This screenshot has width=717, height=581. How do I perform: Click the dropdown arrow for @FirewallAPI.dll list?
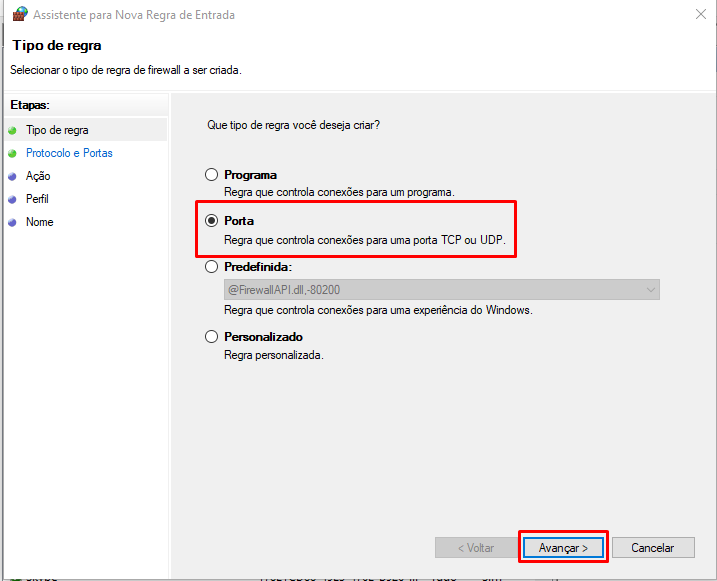651,290
